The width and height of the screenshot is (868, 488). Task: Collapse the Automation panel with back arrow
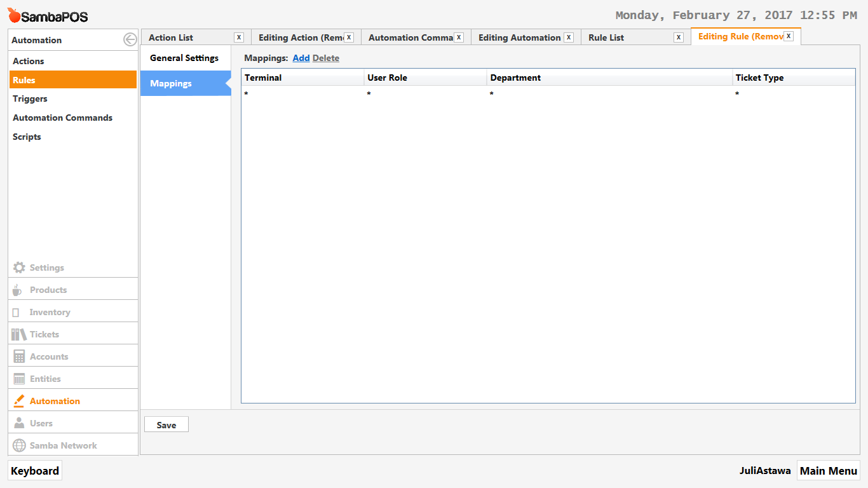(130, 40)
